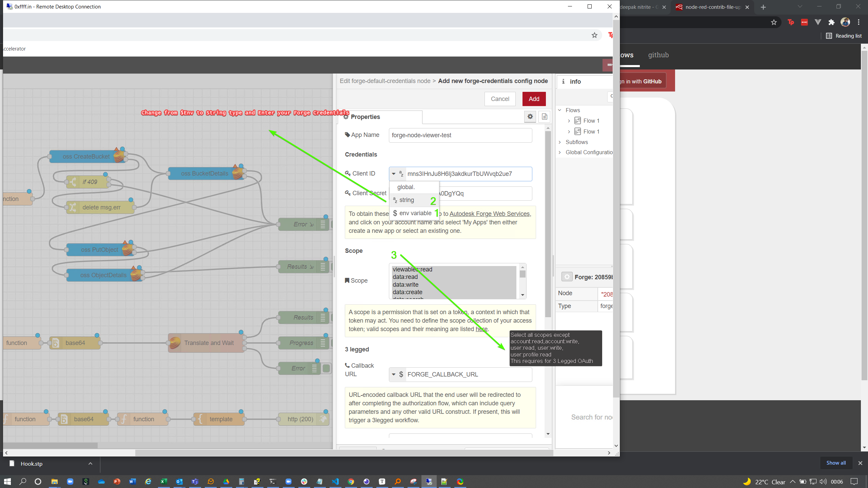Click the Windows Start button
This screenshot has height=488, width=868.
tap(7, 481)
